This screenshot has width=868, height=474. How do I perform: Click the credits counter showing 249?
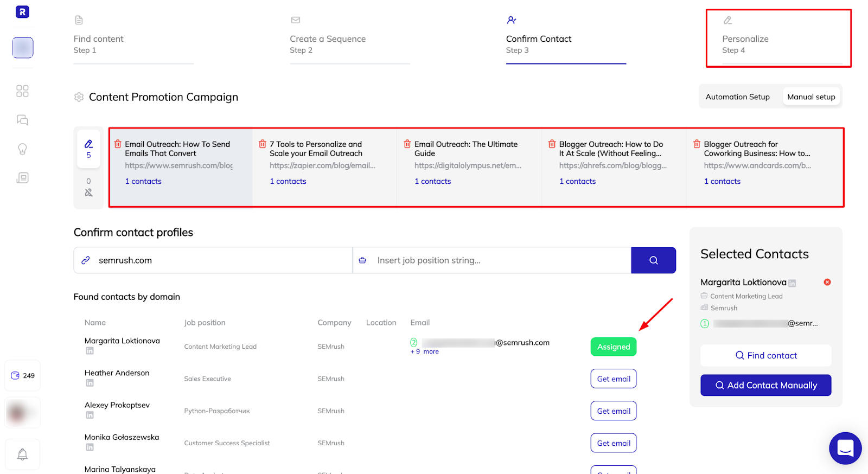(23, 375)
